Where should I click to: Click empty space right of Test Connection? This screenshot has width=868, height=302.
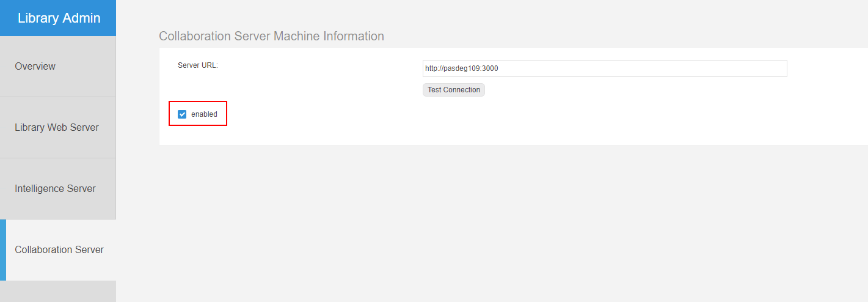click(611, 90)
